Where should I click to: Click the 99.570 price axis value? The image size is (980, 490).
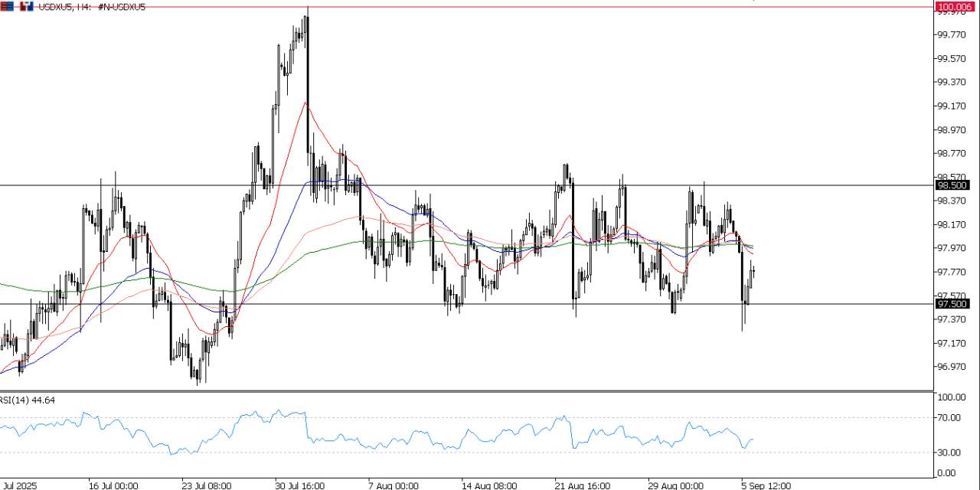pos(952,59)
